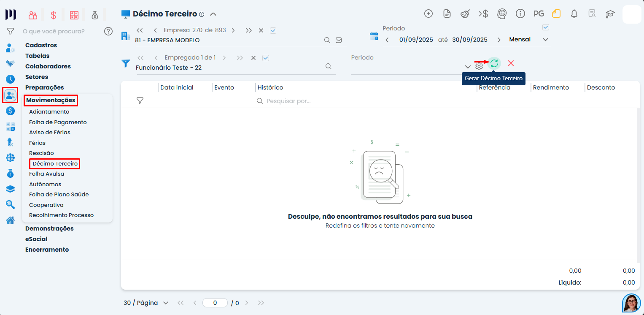Go to next company with the arrow
The height and width of the screenshot is (315, 644).
(x=233, y=30)
